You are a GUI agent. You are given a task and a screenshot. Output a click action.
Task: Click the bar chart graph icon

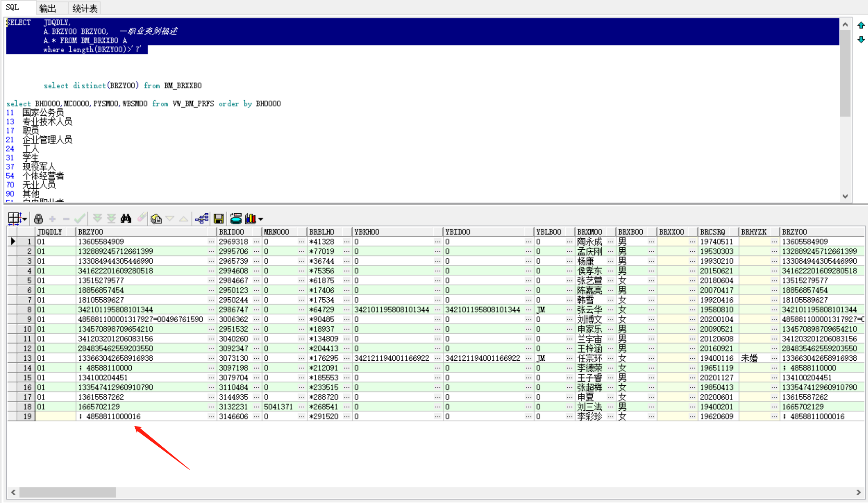click(250, 219)
